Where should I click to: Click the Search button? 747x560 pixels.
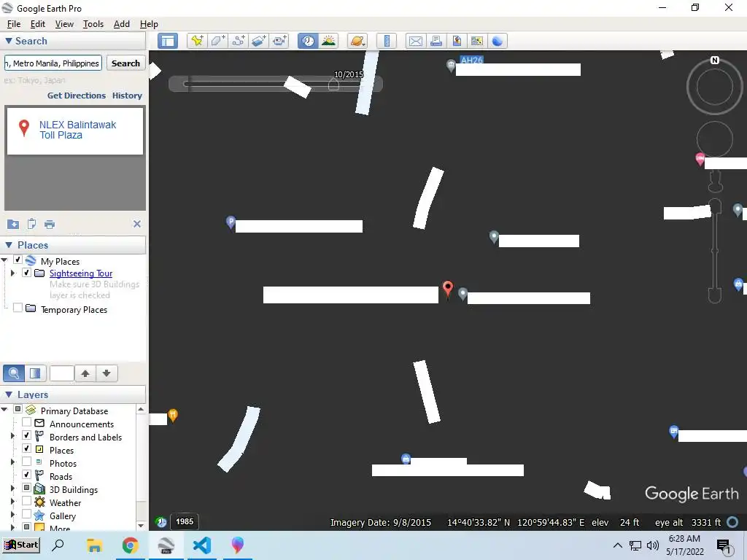125,63
